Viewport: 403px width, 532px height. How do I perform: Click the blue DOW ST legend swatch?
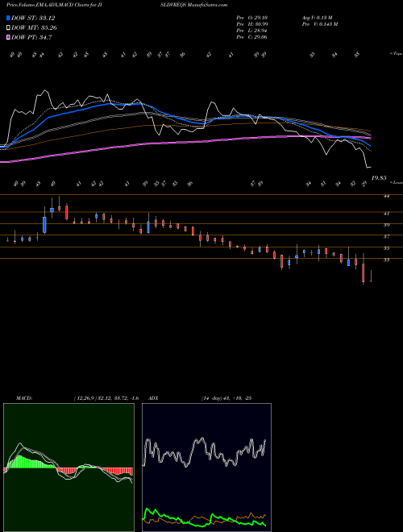coord(8,18)
